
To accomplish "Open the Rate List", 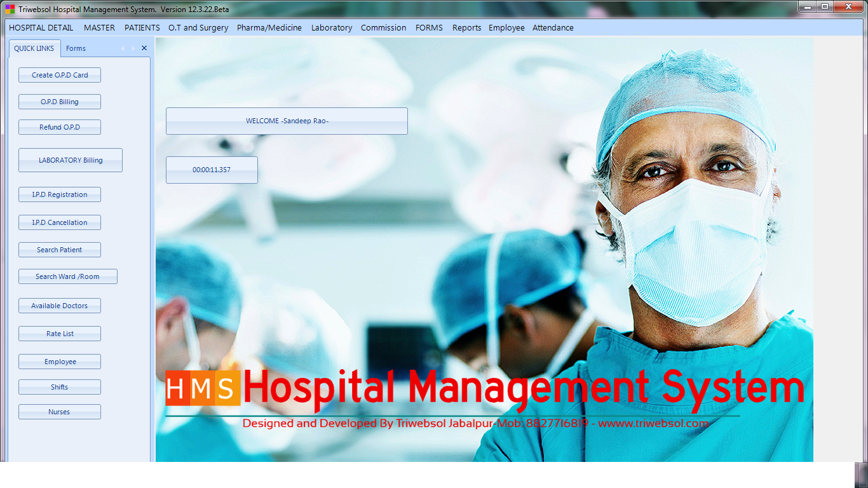I will [59, 333].
